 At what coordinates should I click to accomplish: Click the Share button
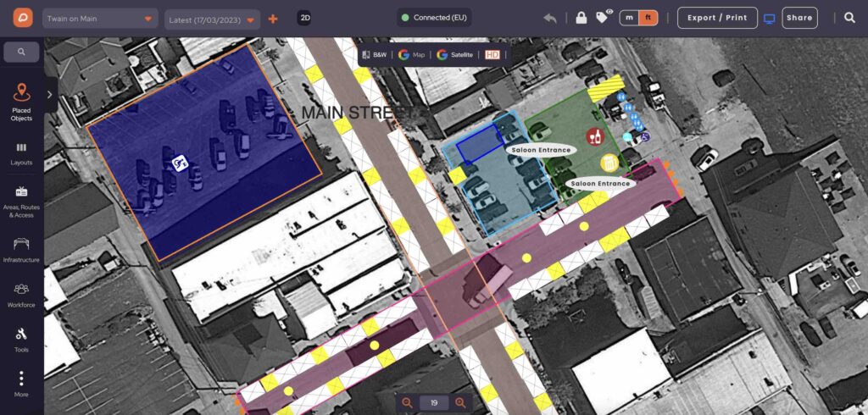(799, 18)
